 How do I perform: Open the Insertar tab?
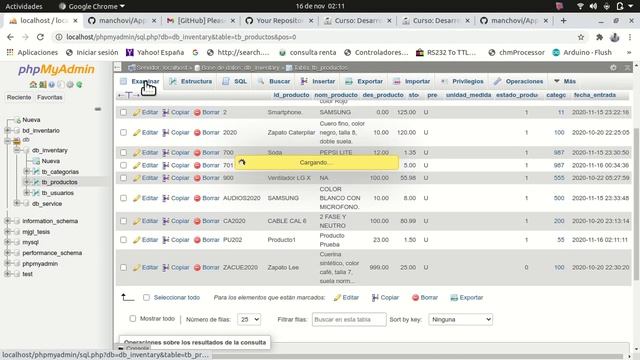pyautogui.click(x=318, y=81)
